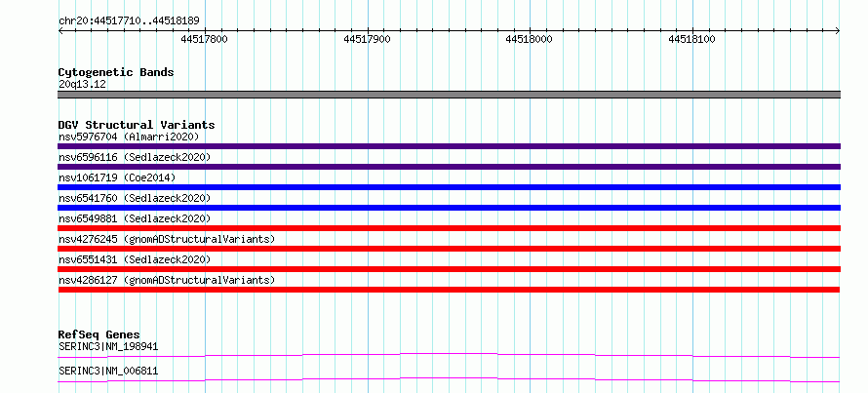The height and width of the screenshot is (393, 868).
Task: Open variant nsv6541760 (Sedlazeck2020) label
Action: (x=135, y=198)
